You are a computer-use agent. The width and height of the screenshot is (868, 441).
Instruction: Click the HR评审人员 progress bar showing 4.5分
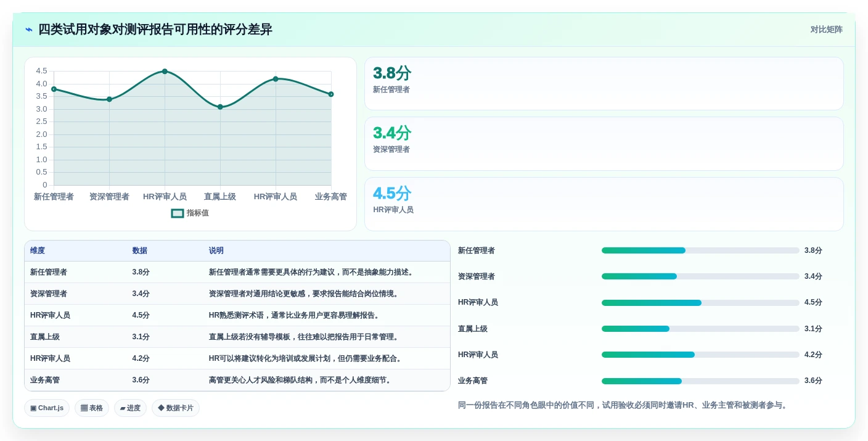click(x=700, y=303)
